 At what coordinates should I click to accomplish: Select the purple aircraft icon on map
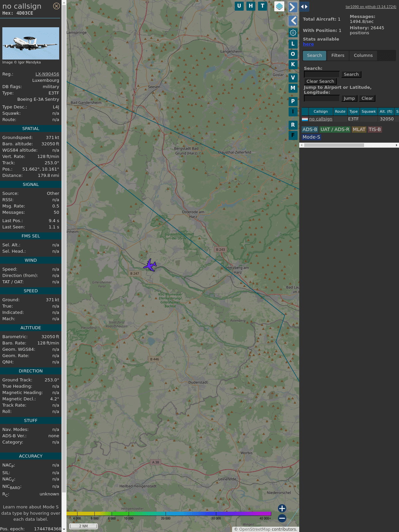[x=150, y=265]
